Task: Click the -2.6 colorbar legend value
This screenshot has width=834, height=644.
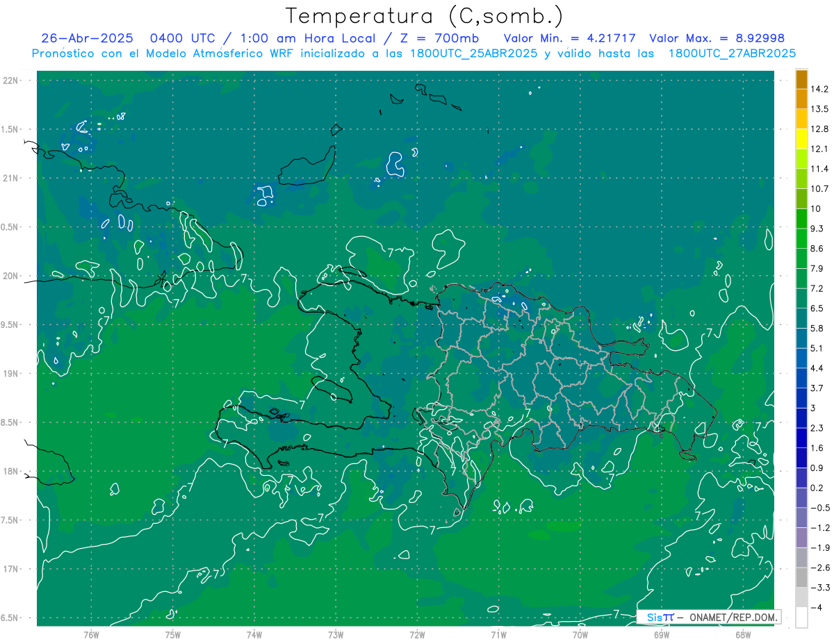Action: pyautogui.click(x=820, y=568)
